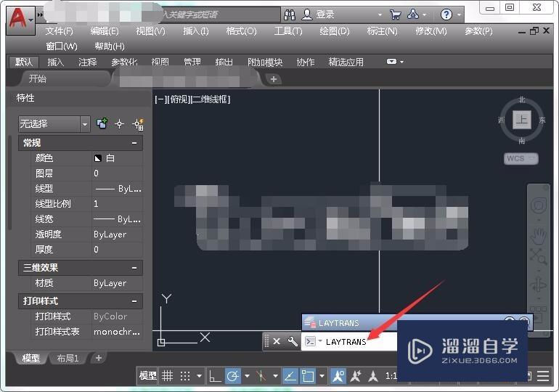Viewport: 559px width, 392px height.
Task: Toggle annotation visibility icon in status bar
Action: coord(338,376)
